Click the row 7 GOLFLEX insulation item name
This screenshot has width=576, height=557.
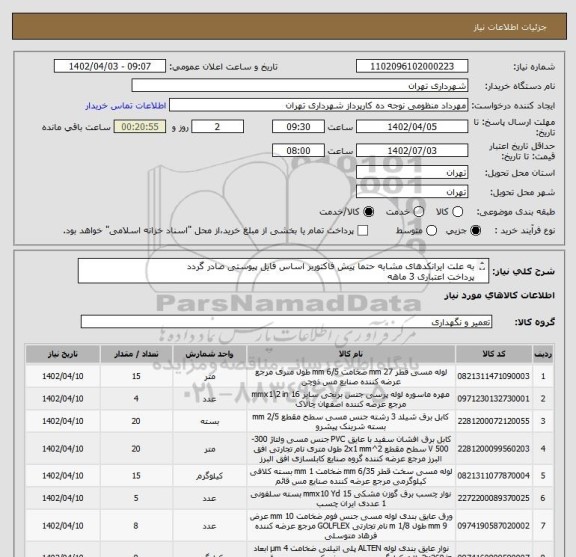pos(351,526)
